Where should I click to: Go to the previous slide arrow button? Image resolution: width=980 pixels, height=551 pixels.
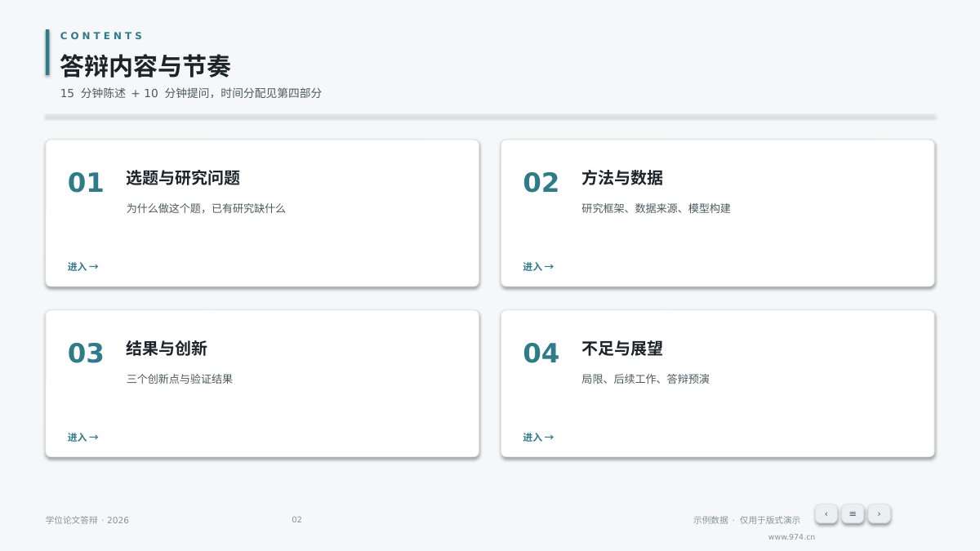pos(826,513)
